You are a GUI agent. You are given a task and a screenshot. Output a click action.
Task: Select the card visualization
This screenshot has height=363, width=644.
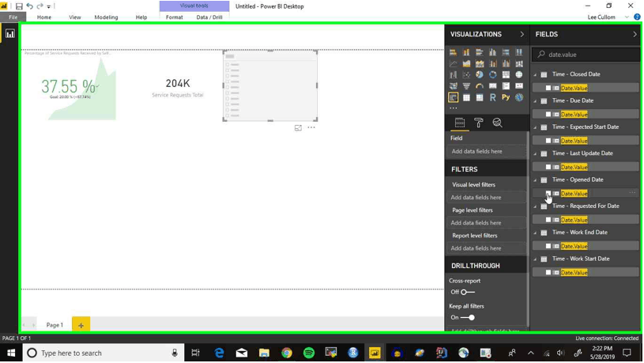[x=492, y=86]
